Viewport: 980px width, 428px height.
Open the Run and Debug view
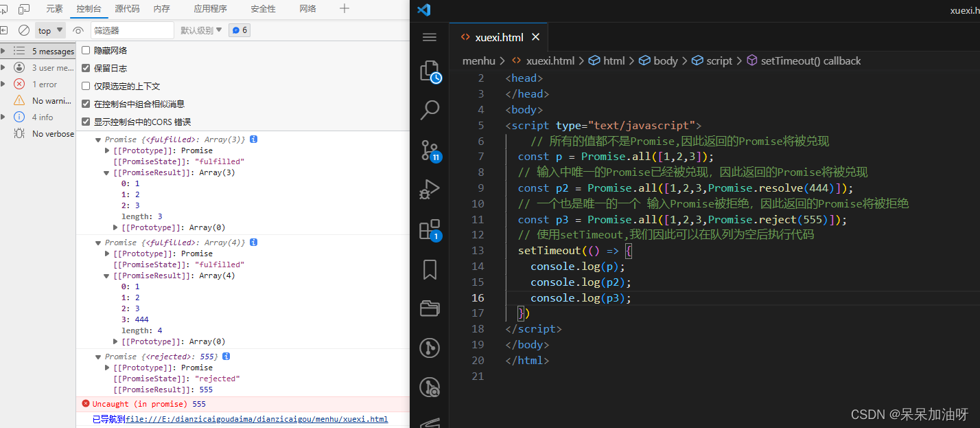430,189
